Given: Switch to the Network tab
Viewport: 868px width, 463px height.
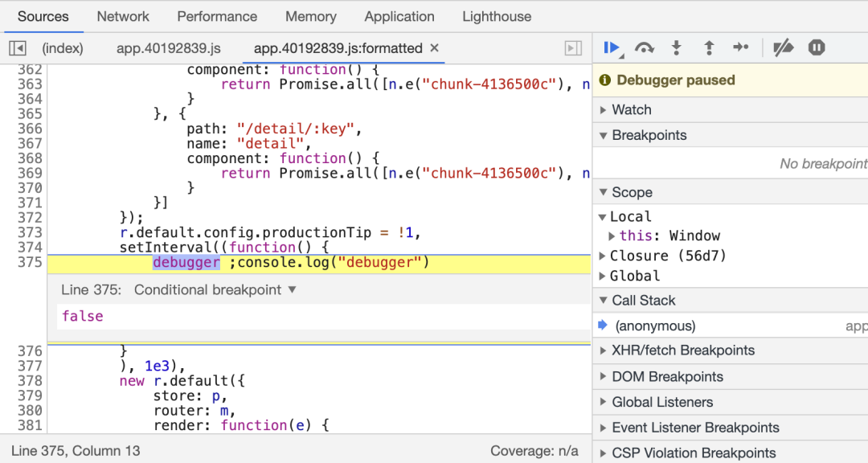Looking at the screenshot, I should tap(123, 16).
